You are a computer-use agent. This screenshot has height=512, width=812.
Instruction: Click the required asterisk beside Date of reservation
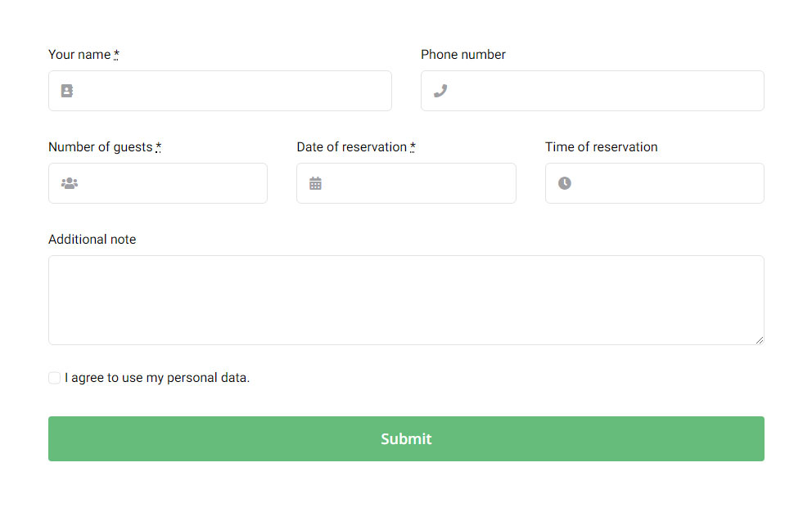coord(413,147)
